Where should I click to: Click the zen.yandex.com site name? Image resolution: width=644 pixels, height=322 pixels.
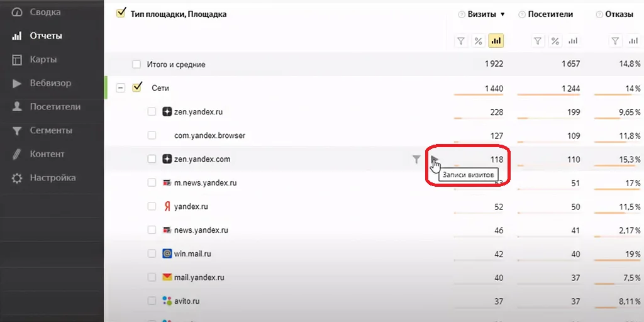coord(202,159)
